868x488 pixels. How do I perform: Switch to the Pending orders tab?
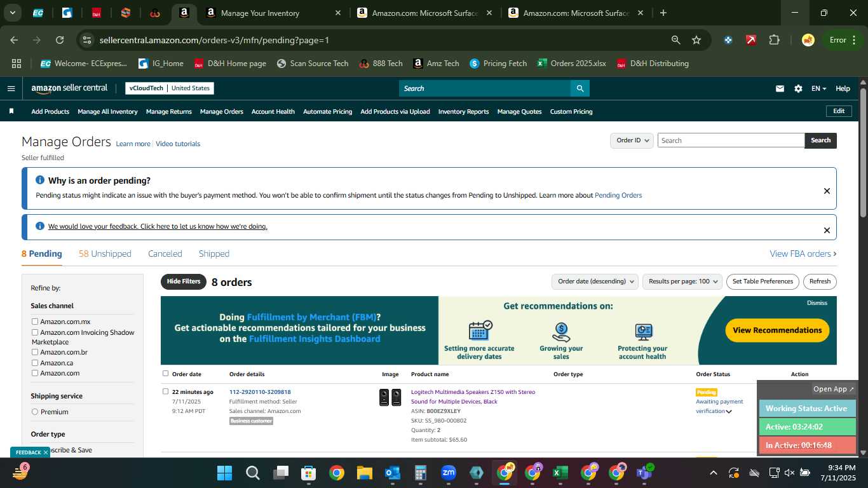(42, 254)
